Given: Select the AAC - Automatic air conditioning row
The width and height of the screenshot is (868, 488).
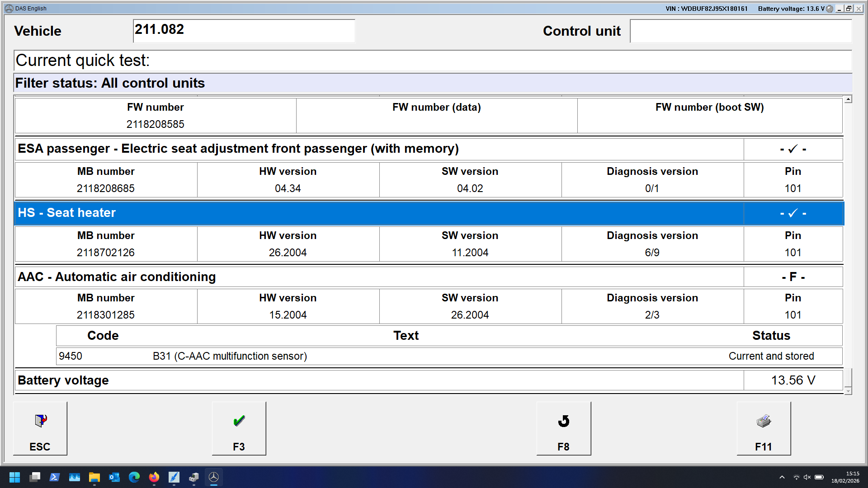Looking at the screenshot, I should click(x=380, y=277).
